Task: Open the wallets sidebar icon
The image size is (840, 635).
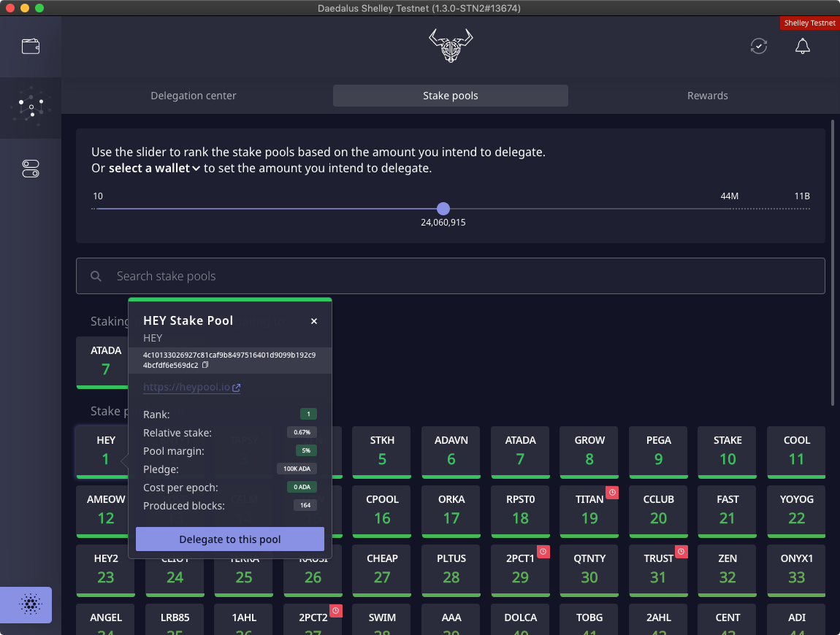Action: [x=31, y=47]
